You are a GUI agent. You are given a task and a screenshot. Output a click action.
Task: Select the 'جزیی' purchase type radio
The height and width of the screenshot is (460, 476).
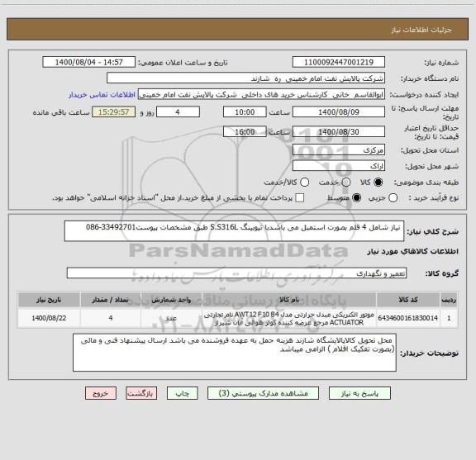click(393, 198)
